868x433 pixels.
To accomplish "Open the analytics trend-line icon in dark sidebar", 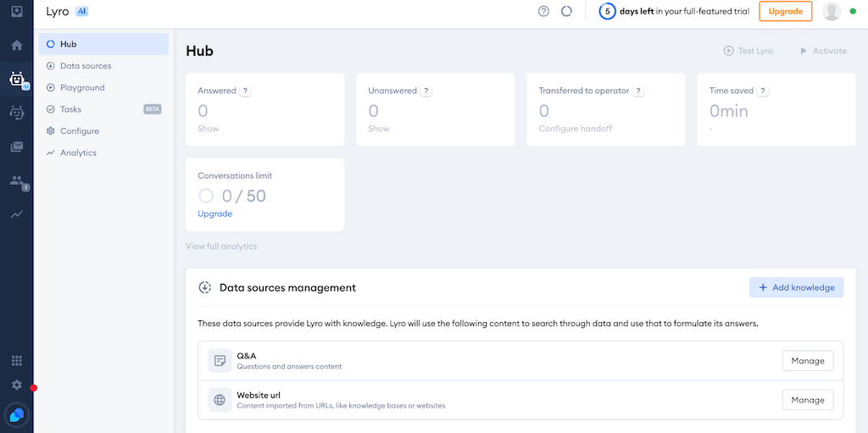I will tap(17, 214).
